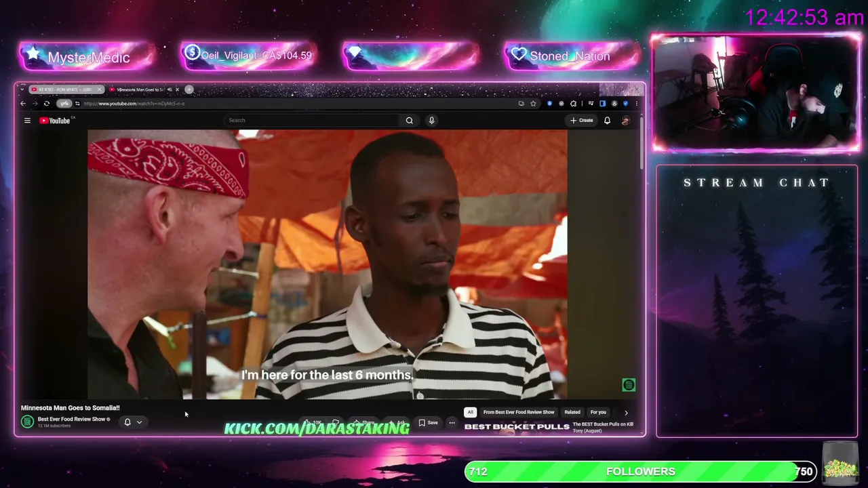868x488 pixels.
Task: Select the For you filter chip
Action: (598, 412)
